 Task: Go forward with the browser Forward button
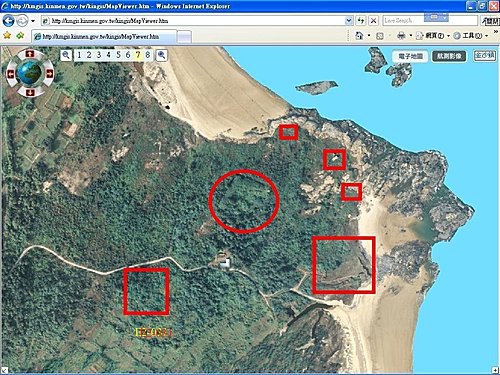pos(22,21)
